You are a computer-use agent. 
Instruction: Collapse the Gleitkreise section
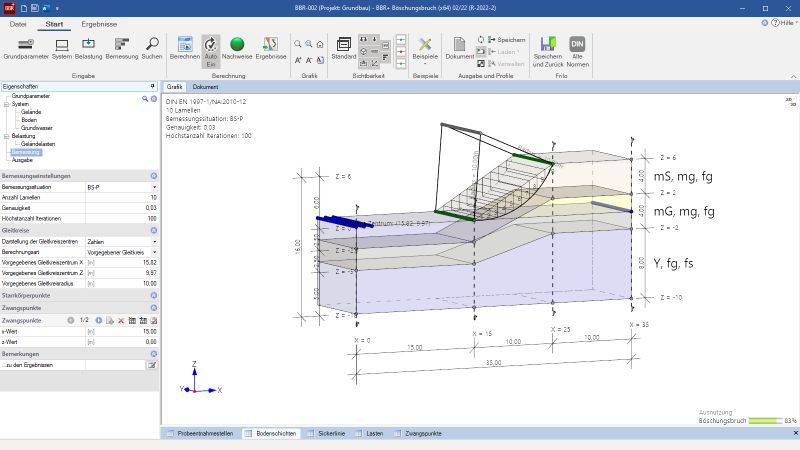point(154,230)
